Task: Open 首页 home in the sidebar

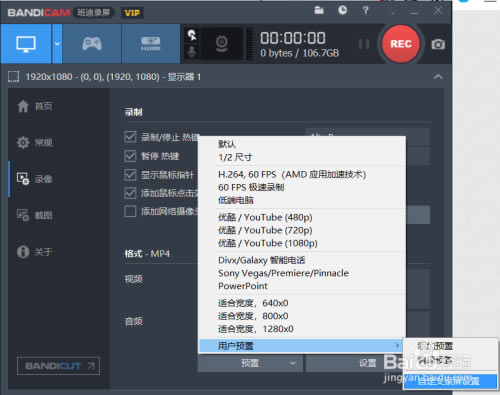Action: 35,106
